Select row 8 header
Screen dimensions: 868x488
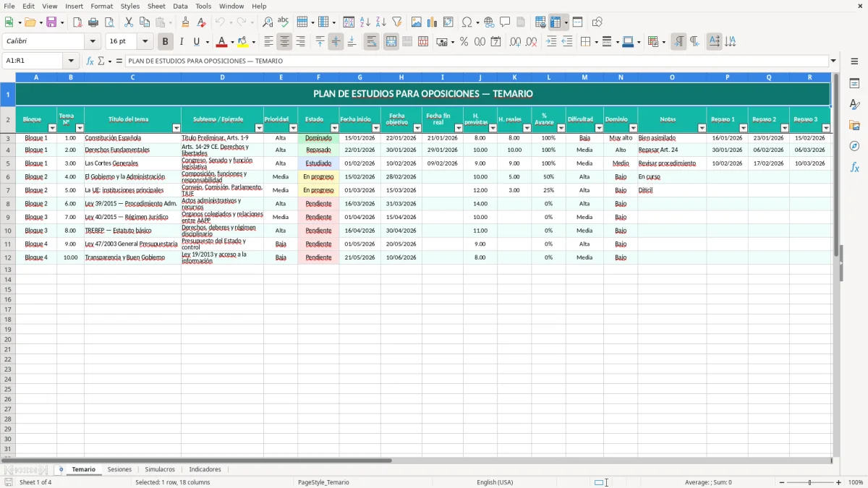pos(8,204)
